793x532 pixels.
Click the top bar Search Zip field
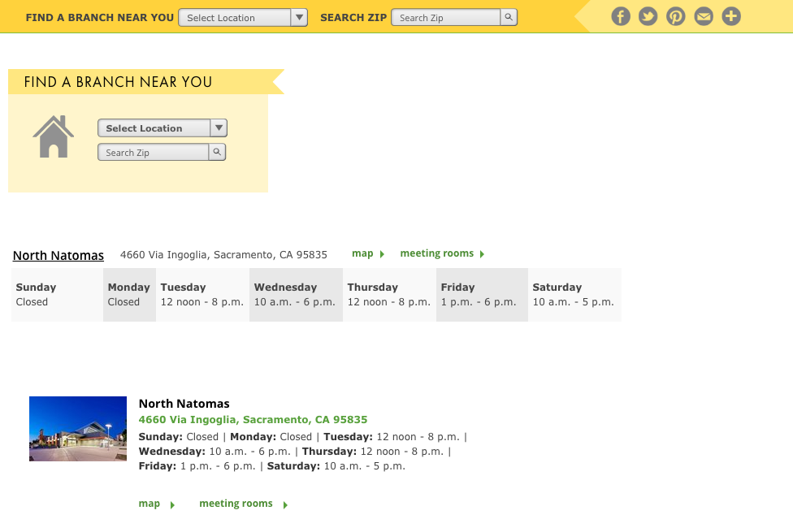pyautogui.click(x=446, y=17)
